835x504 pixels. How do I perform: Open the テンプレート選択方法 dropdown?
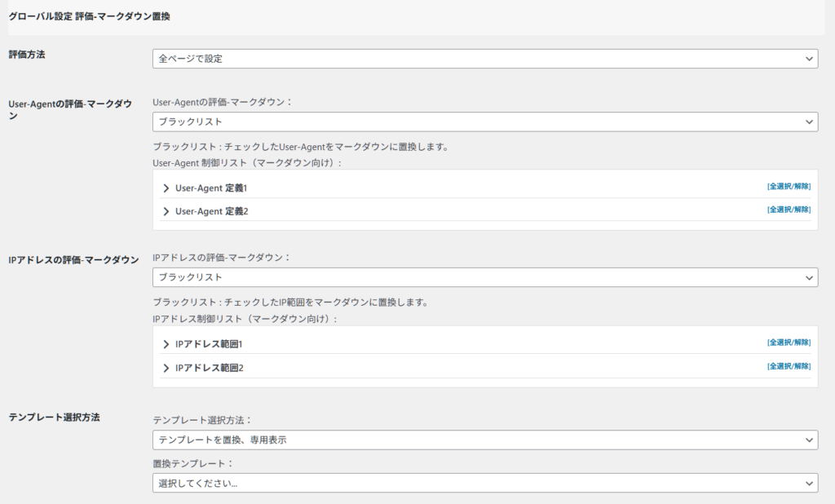click(x=484, y=440)
